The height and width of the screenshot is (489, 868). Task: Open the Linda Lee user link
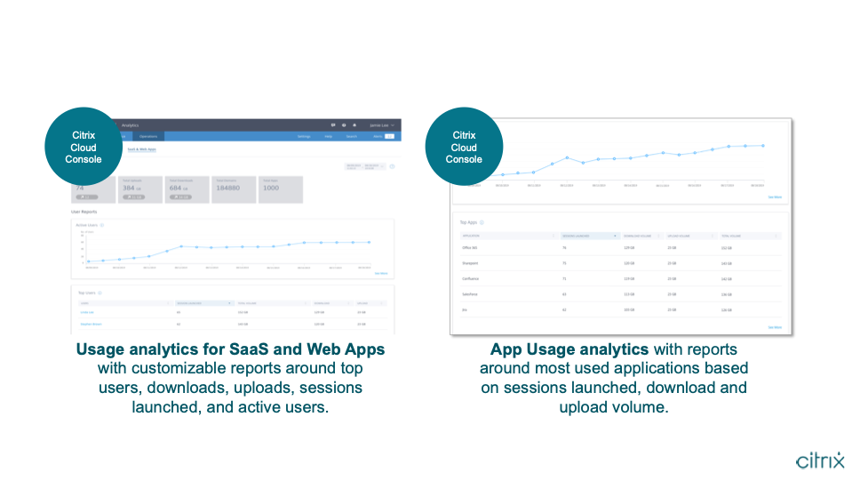tap(87, 312)
